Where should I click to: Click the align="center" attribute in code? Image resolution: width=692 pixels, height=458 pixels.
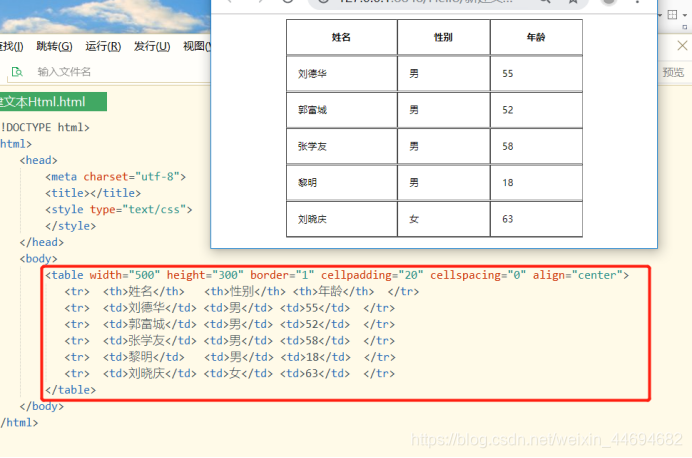[578, 275]
